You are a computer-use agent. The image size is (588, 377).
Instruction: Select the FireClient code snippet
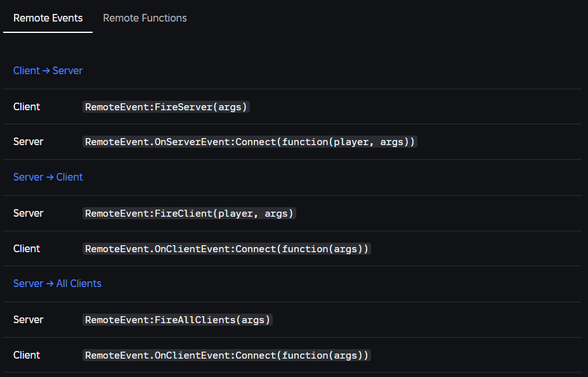189,213
